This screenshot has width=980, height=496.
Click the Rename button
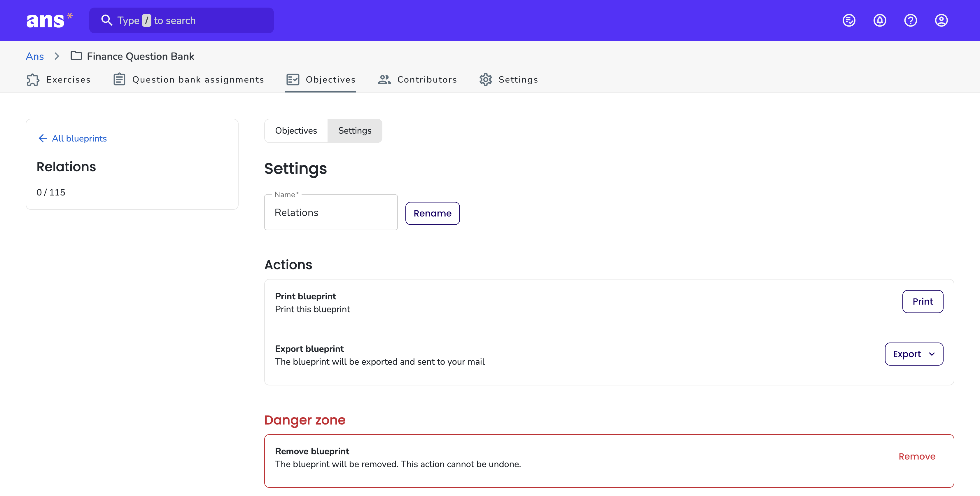pos(432,214)
